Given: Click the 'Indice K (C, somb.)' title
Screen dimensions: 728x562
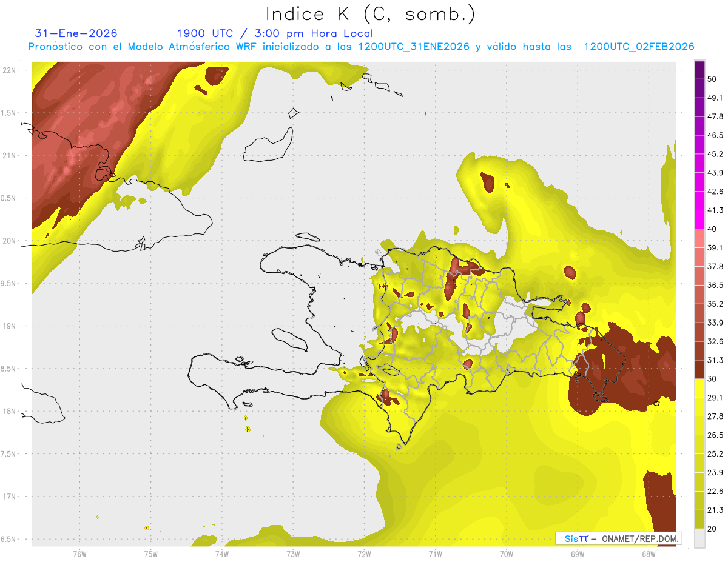Looking at the screenshot, I should tap(371, 15).
